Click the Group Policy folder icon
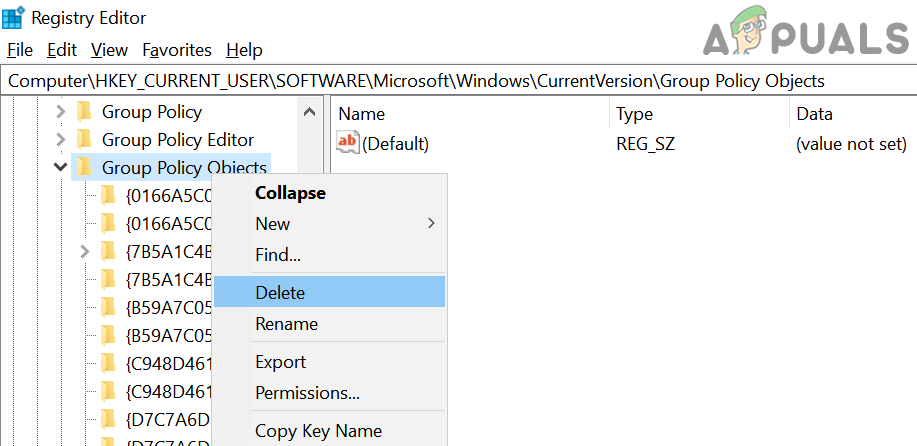917x446 pixels. click(x=85, y=112)
